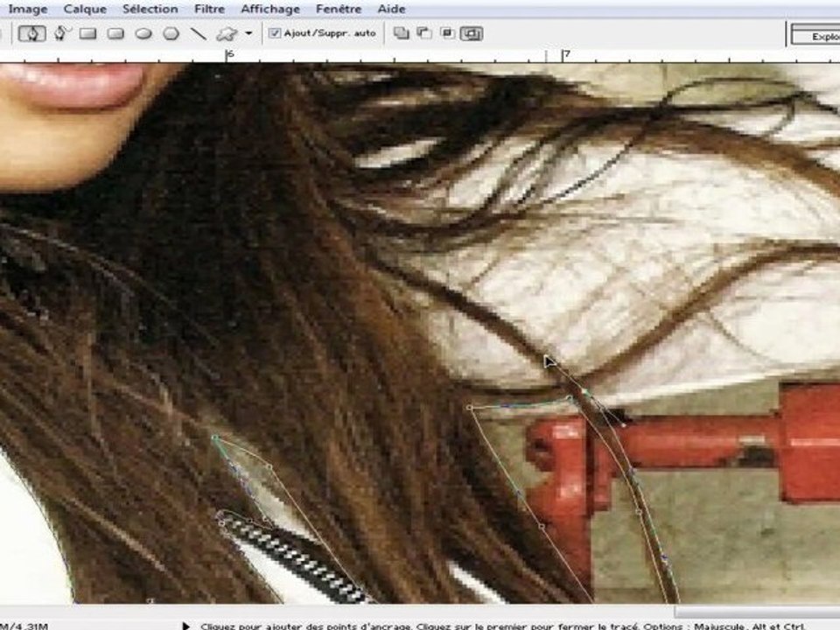Select Exclude overlapping path areas icon
The height and width of the screenshot is (630, 840).
click(472, 34)
